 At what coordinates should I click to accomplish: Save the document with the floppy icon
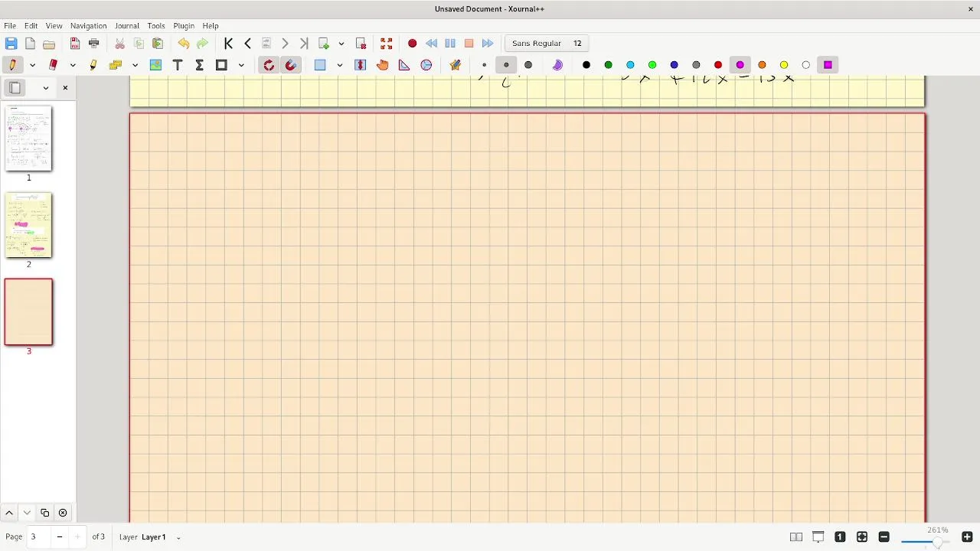point(11,44)
